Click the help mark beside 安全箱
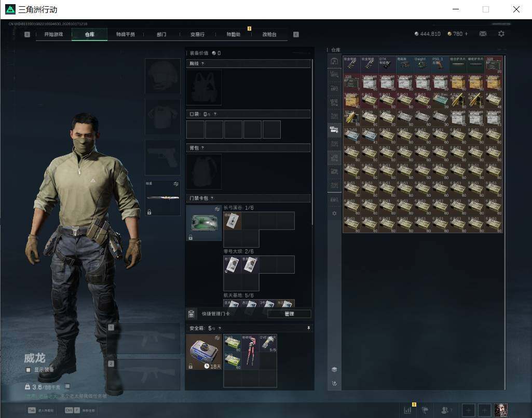 point(220,328)
